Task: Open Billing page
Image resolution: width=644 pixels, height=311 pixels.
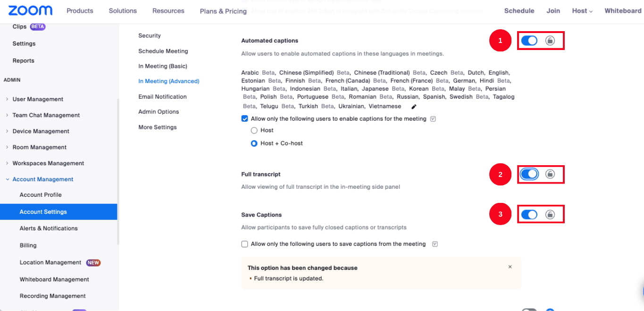Action: click(28, 245)
